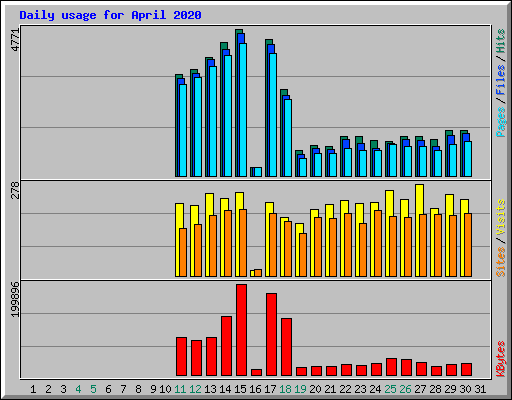This screenshot has width=512, height=400.
Task: Select the red KBytes bar for day 30
Action: tap(466, 370)
